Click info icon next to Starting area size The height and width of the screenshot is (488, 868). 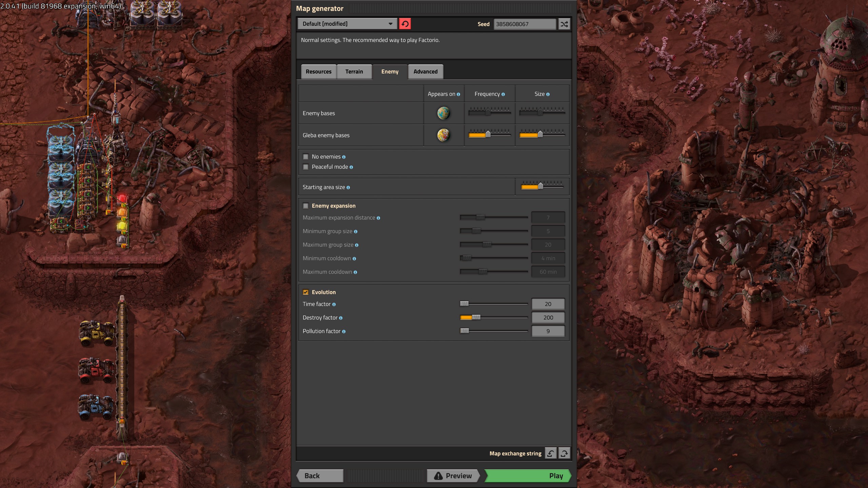[x=348, y=187]
